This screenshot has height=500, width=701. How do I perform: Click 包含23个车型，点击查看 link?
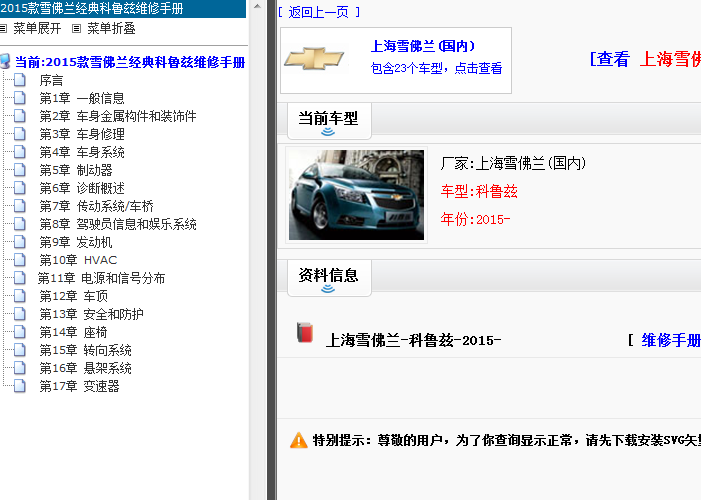click(436, 68)
